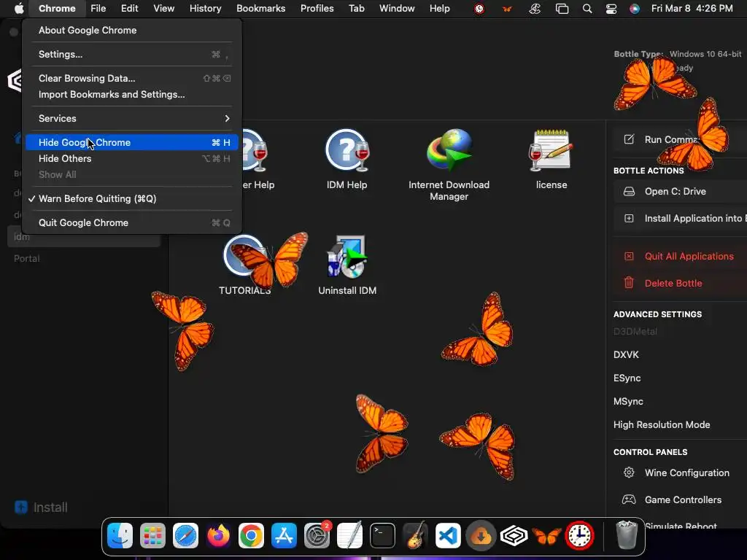
Task: Open TextEdit from the Dock
Action: tap(349, 536)
